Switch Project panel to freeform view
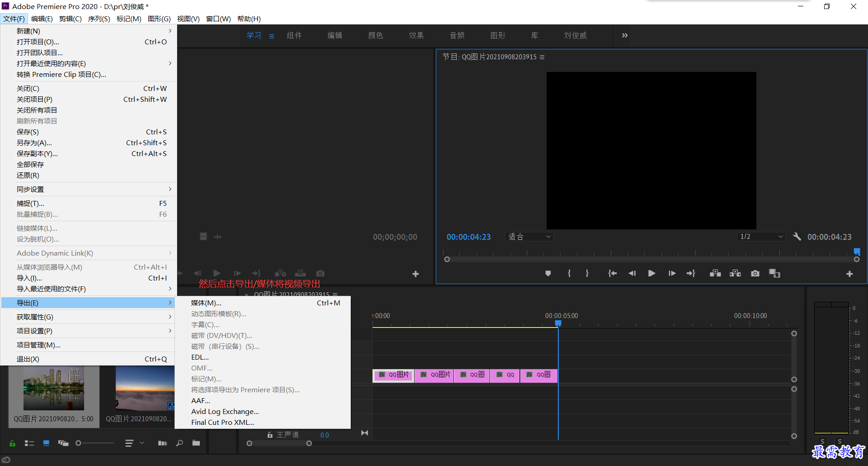 pos(63,443)
